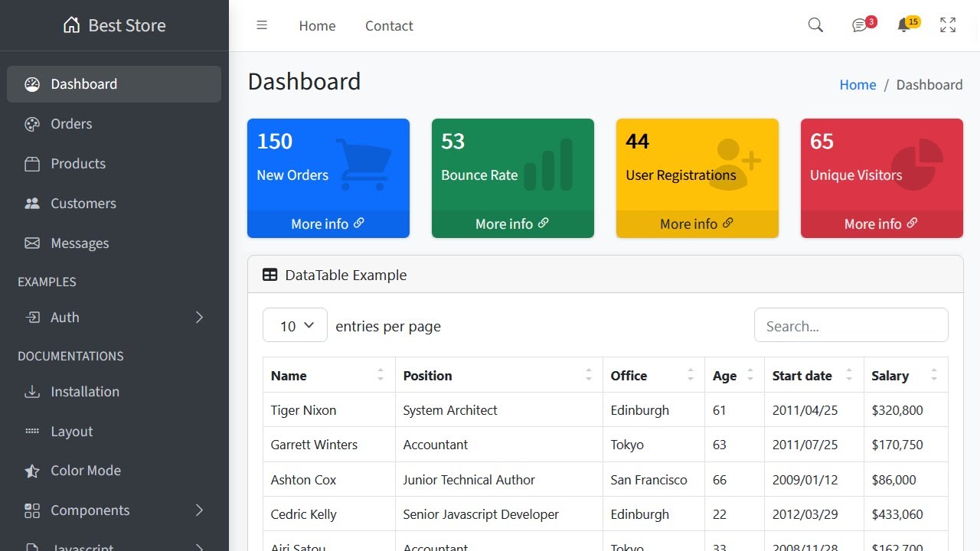The image size is (980, 551).
Task: Expand the Auth submenu chevron
Action: pyautogui.click(x=199, y=318)
